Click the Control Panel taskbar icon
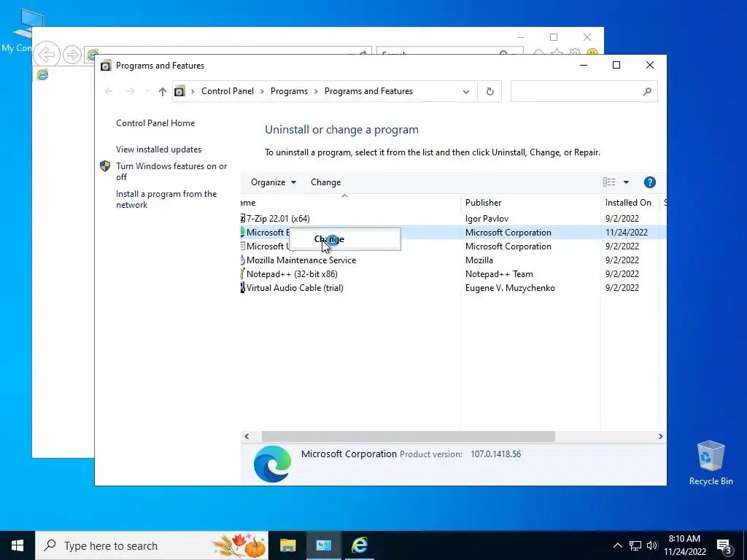This screenshot has height=560, width=747. pyautogui.click(x=323, y=545)
